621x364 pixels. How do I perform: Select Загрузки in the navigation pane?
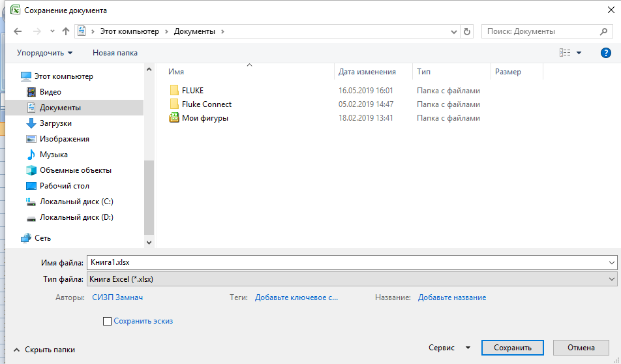coord(55,123)
